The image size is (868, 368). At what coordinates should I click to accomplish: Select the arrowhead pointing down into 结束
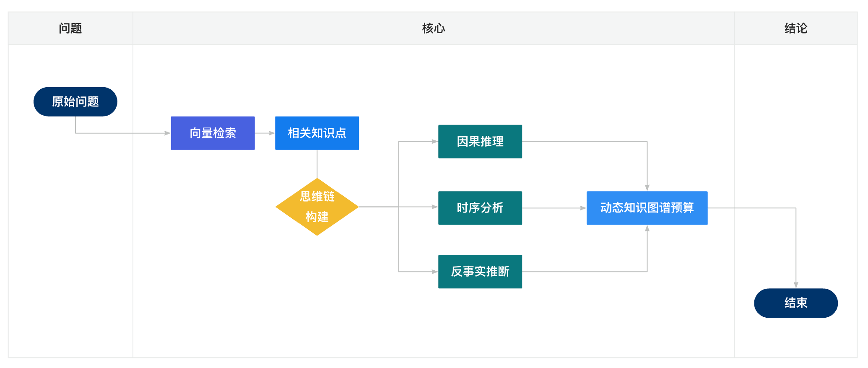point(796,285)
